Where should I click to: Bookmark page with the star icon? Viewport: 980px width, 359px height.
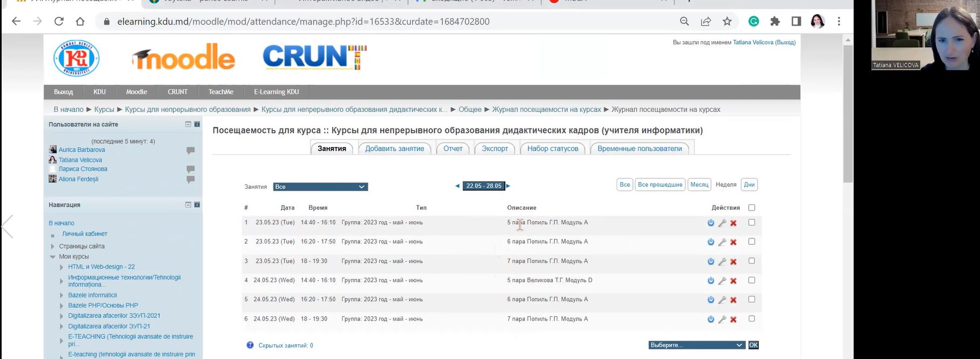pyautogui.click(x=727, y=22)
